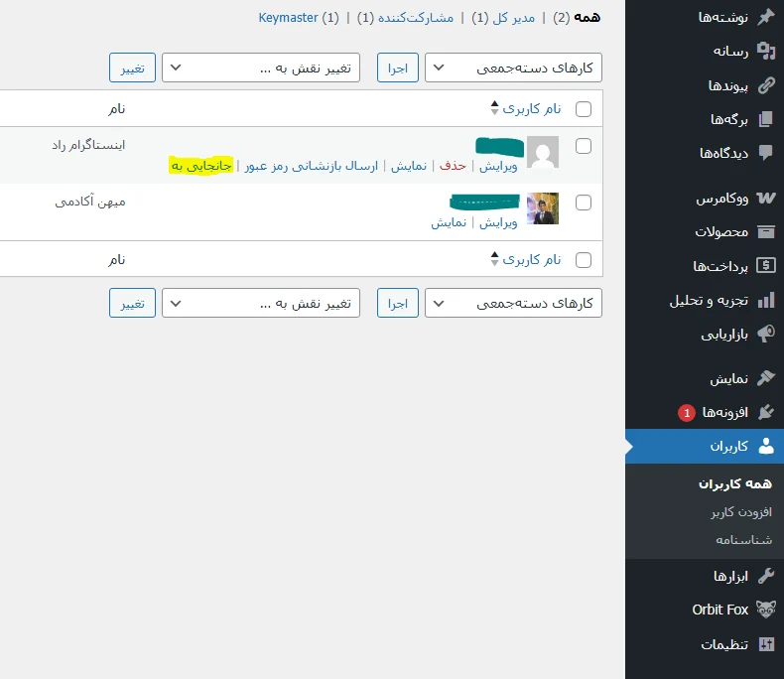
Task: Open the برگه‌ها pages icon
Action: [766, 119]
